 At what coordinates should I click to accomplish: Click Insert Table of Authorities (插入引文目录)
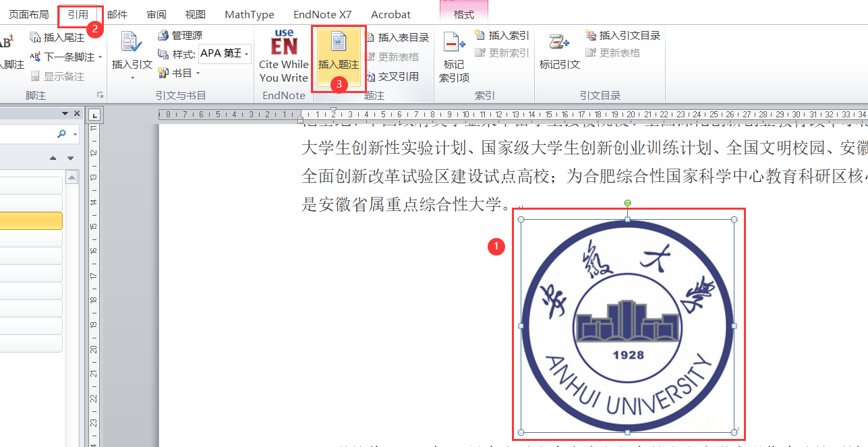(x=623, y=36)
